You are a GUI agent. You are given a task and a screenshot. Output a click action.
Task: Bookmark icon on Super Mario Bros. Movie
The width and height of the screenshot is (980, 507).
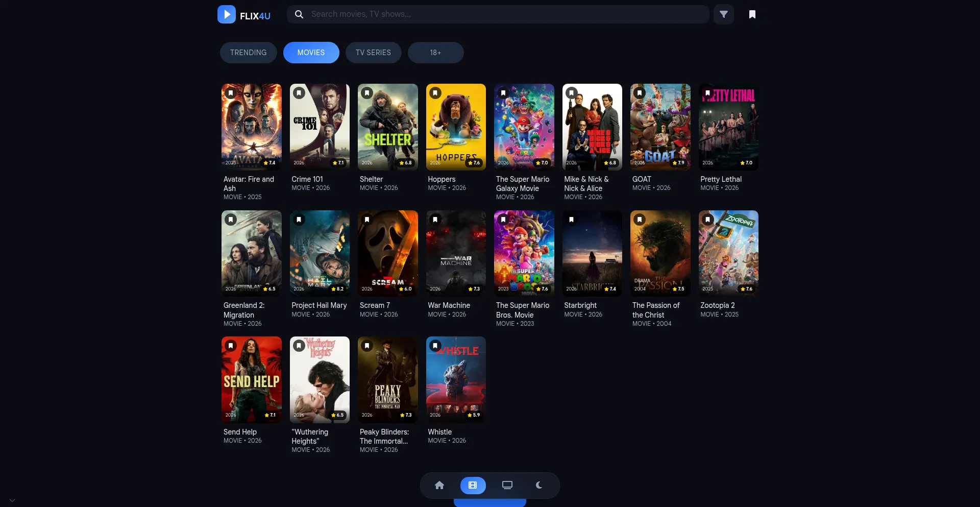(503, 220)
